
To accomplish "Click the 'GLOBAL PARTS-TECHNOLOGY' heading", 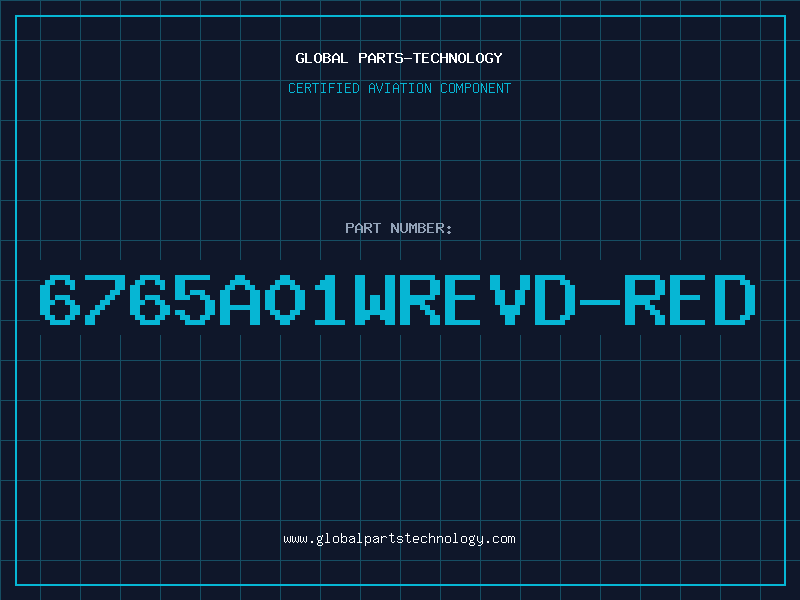I will [399, 58].
